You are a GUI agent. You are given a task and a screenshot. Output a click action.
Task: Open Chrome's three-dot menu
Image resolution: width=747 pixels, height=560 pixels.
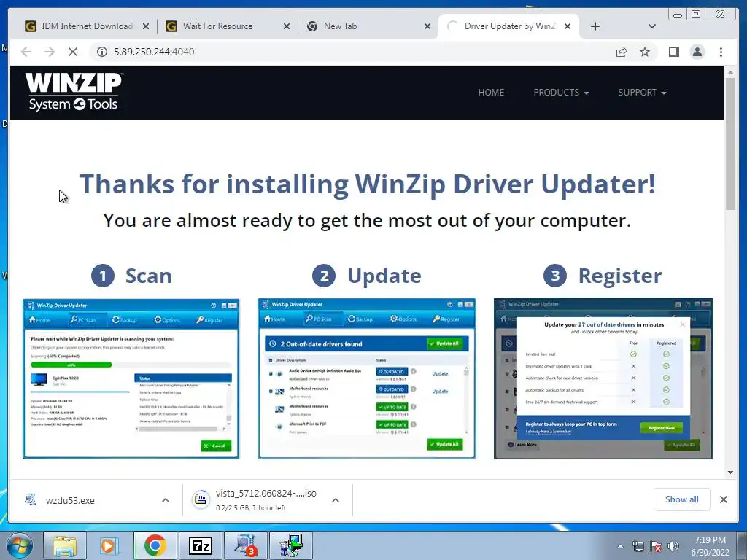tap(721, 52)
